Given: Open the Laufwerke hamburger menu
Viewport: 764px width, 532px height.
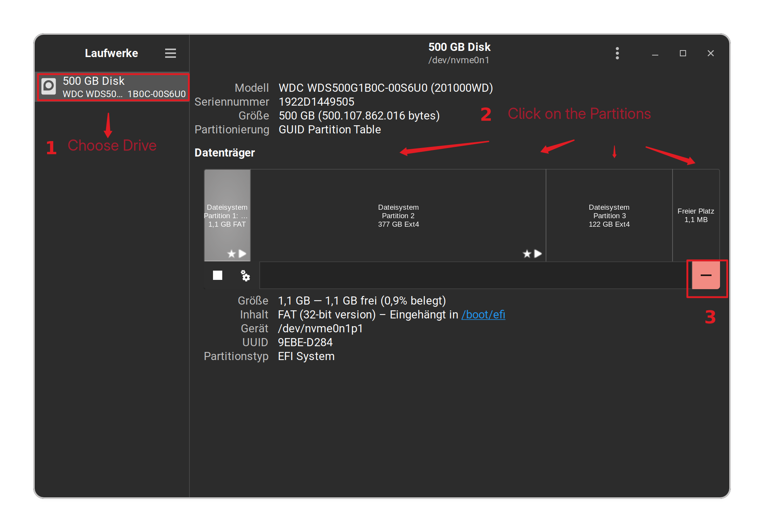Looking at the screenshot, I should pos(170,53).
